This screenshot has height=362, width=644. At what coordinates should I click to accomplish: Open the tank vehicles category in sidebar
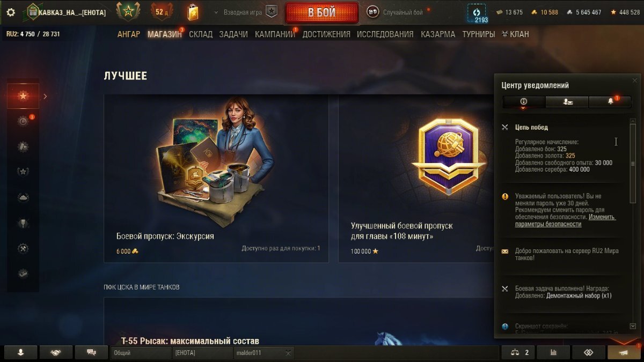tap(23, 197)
